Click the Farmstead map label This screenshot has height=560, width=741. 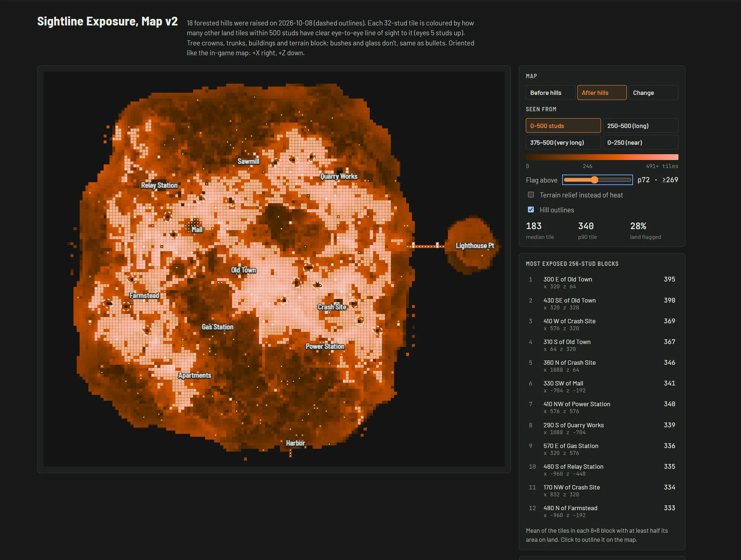click(x=144, y=296)
